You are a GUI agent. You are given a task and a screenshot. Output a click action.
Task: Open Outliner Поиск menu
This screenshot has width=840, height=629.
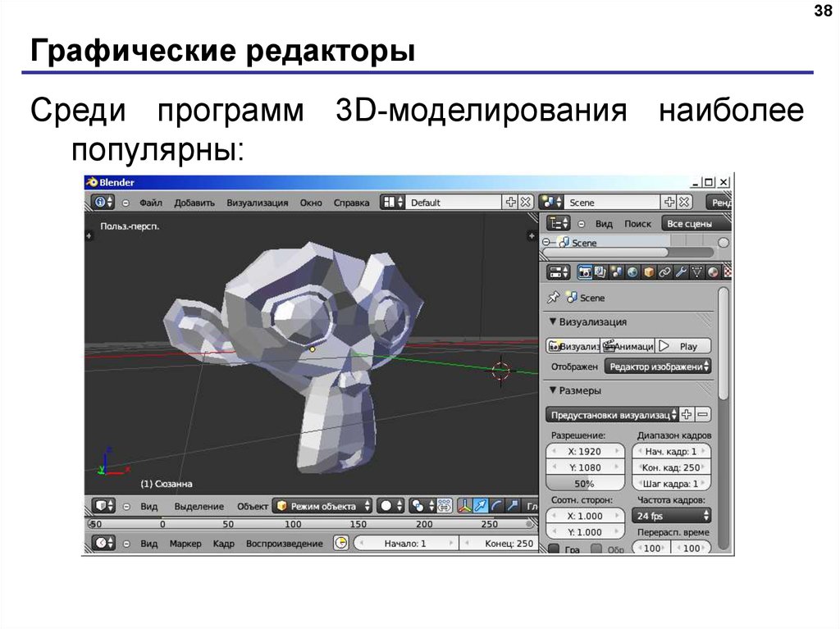(x=637, y=223)
